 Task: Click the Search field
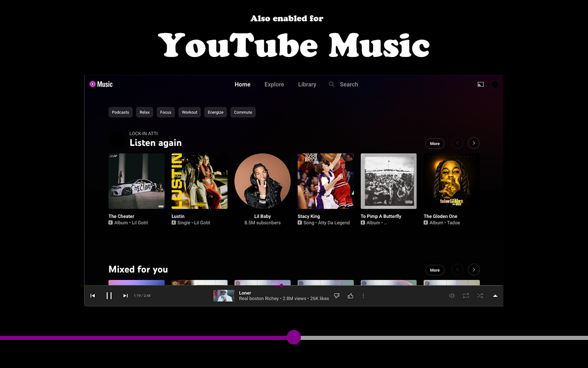point(349,84)
